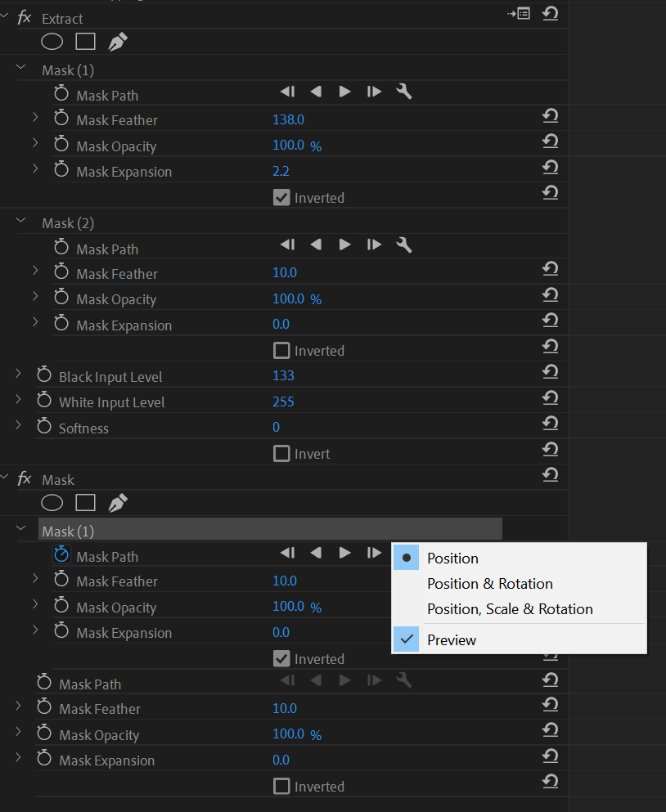
Task: Click the apply-to-timeline icon beside Extract
Action: (519, 13)
